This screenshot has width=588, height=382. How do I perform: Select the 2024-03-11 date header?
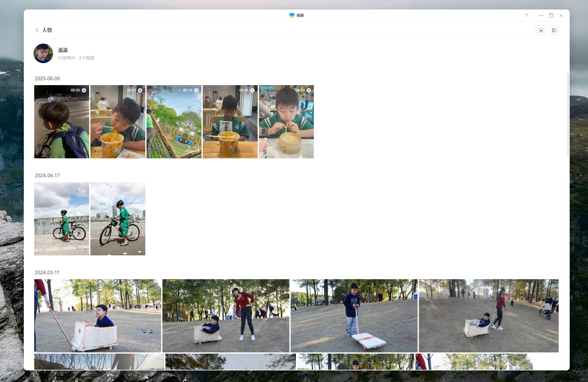pyautogui.click(x=47, y=272)
